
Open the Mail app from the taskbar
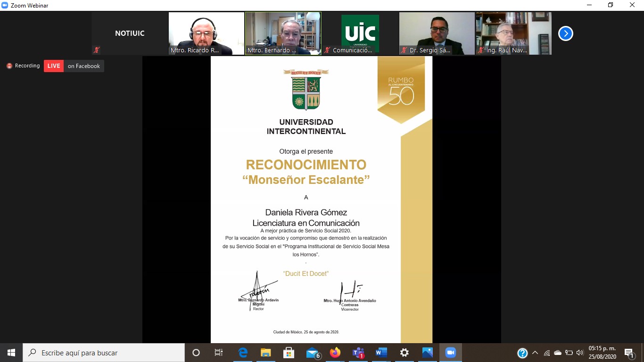click(312, 353)
